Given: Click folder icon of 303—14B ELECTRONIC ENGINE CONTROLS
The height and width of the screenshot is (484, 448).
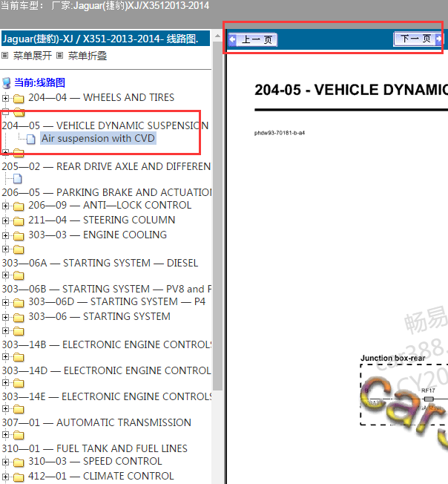Looking at the screenshot, I should click(x=19, y=331).
